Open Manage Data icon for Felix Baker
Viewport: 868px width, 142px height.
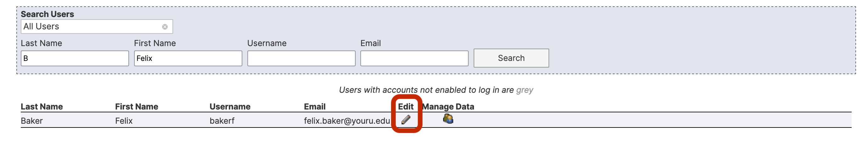(448, 119)
